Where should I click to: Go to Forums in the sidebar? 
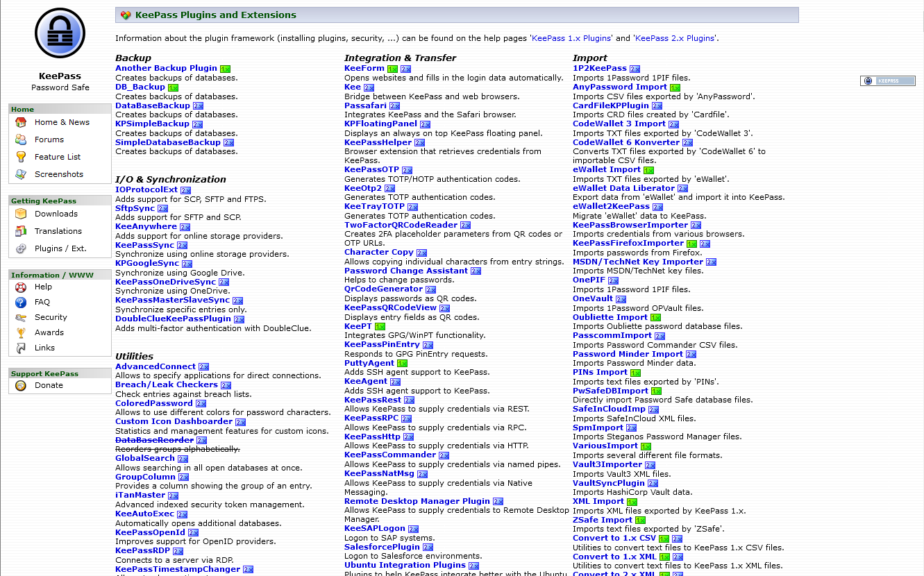[x=49, y=139]
